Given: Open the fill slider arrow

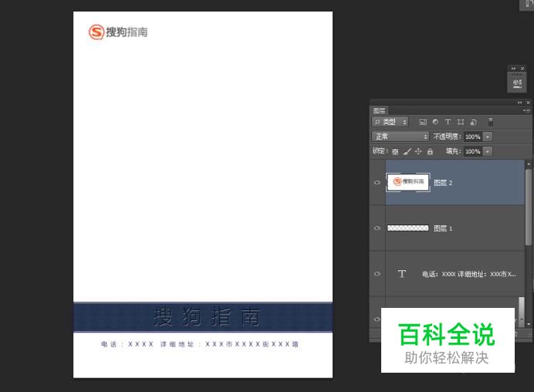Looking at the screenshot, I should pyautogui.click(x=488, y=151).
